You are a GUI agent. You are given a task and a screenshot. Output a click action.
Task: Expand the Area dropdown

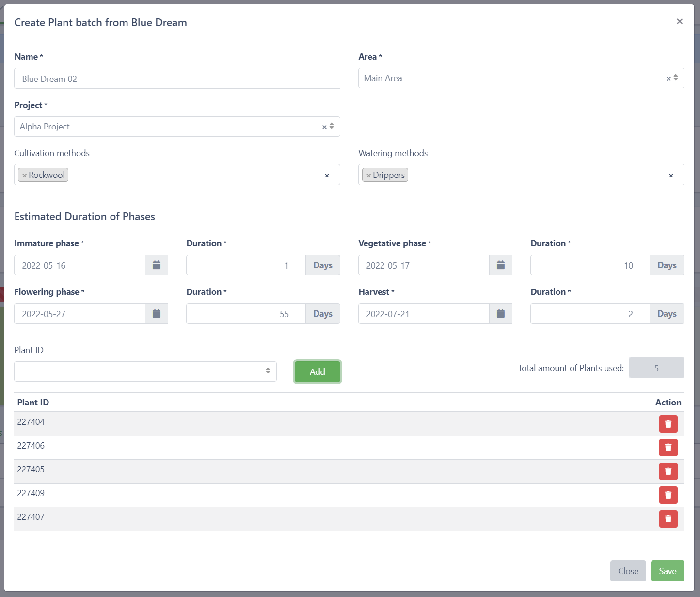pyautogui.click(x=676, y=78)
